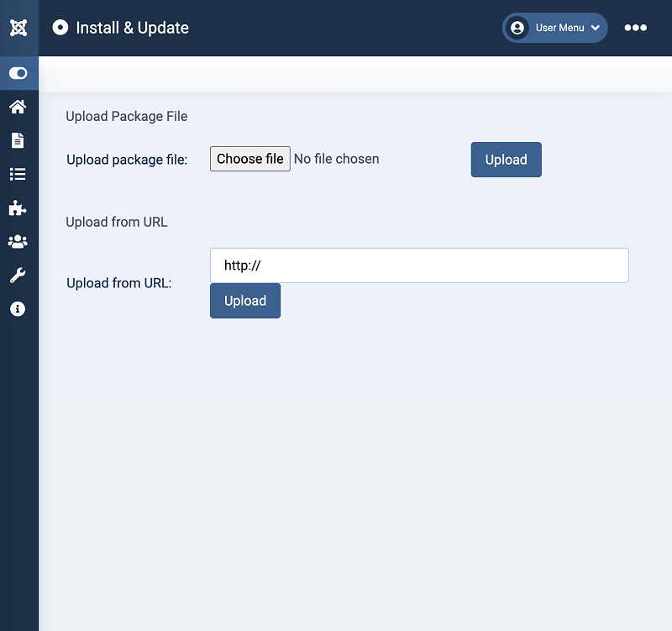Toggle the sidebar menu switch
Image resolution: width=672 pixels, height=631 pixels.
18,73
